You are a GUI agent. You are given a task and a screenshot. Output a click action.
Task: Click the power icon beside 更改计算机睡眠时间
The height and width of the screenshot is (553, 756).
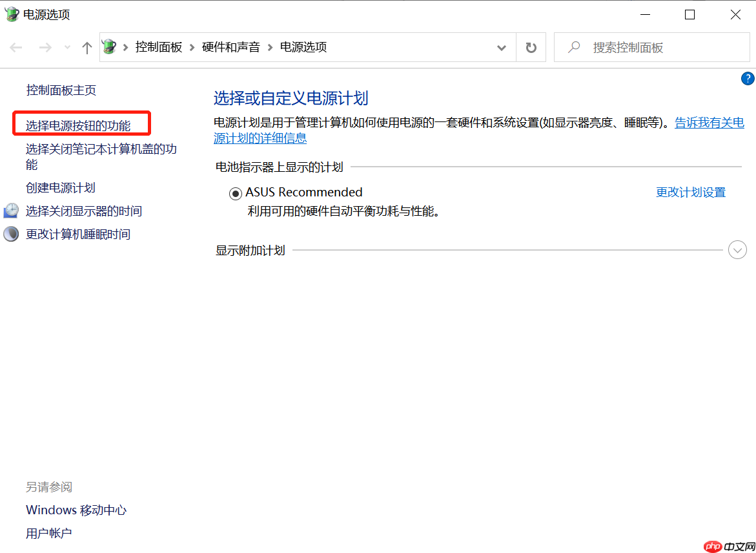tap(10, 233)
